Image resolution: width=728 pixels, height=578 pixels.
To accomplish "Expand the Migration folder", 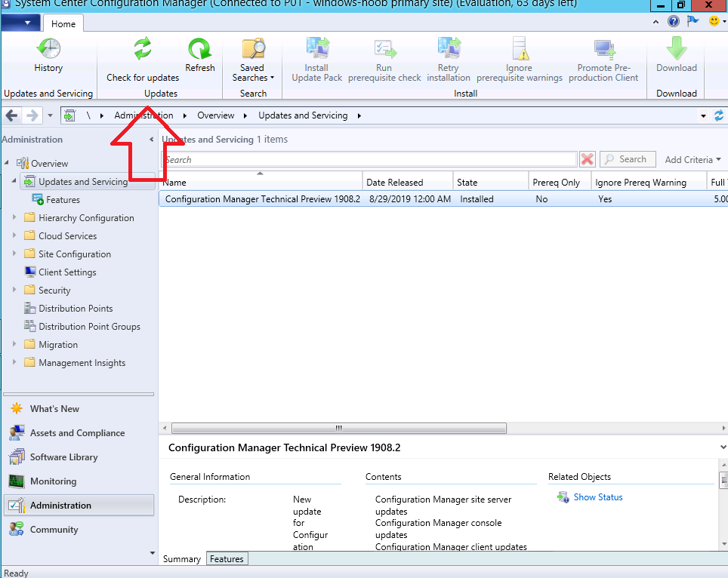I will coord(14,344).
